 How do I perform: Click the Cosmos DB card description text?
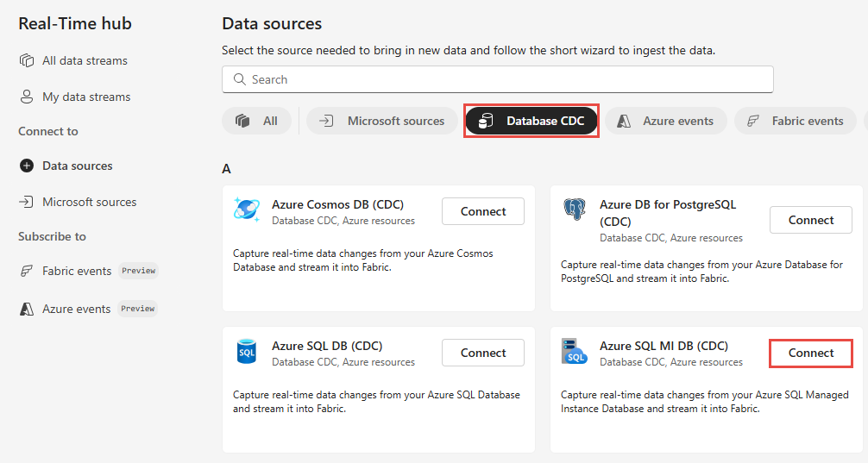tap(363, 260)
